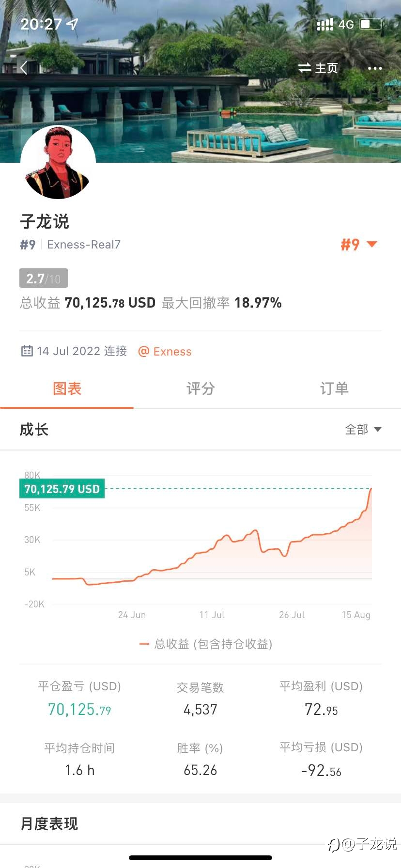The image size is (401, 868).
Task: Tap the back arrow icon
Action: 24,68
